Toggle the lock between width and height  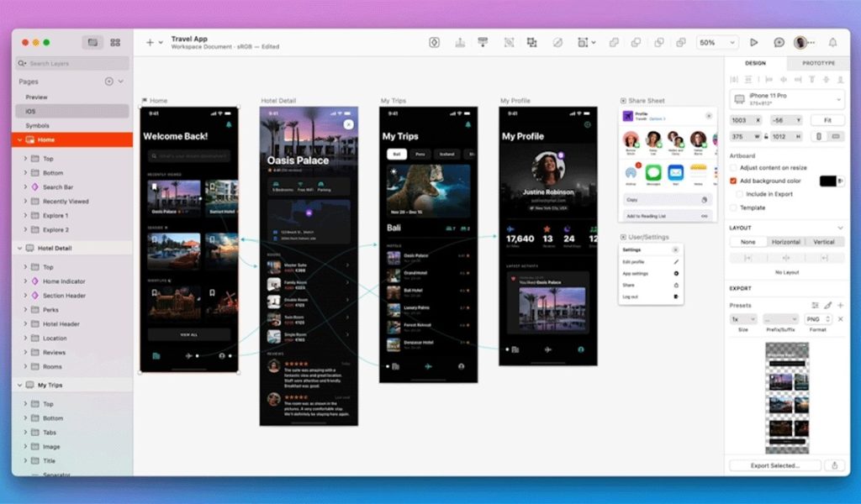pyautogui.click(x=766, y=136)
